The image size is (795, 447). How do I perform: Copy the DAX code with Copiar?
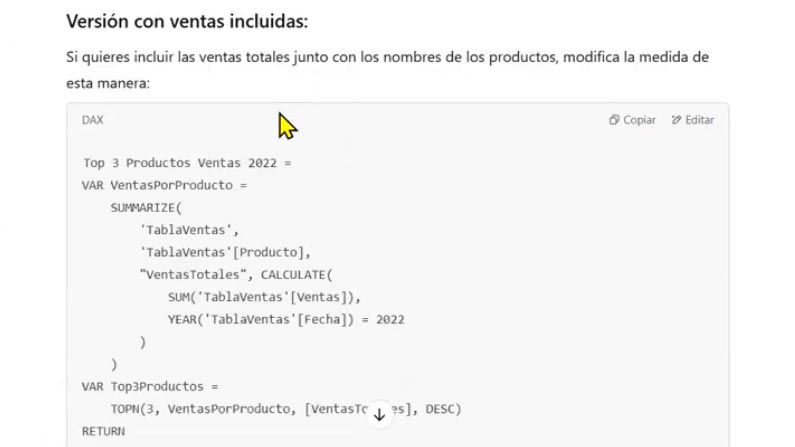[632, 120]
